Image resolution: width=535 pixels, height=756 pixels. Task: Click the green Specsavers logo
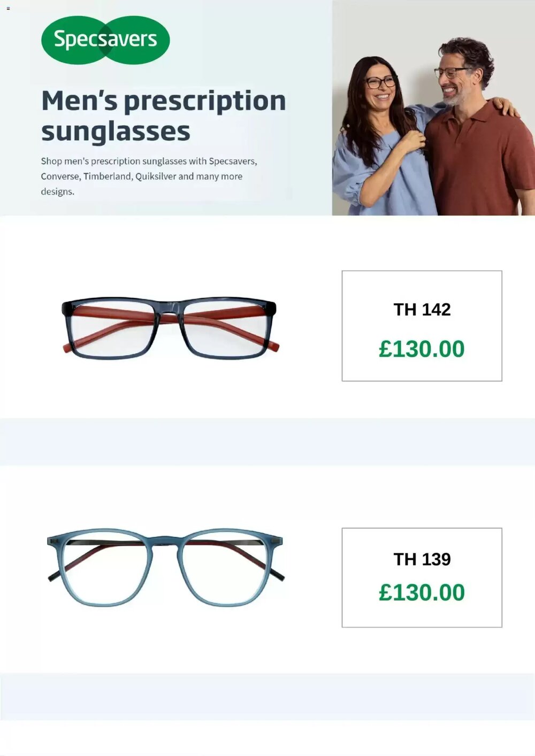pyautogui.click(x=105, y=40)
